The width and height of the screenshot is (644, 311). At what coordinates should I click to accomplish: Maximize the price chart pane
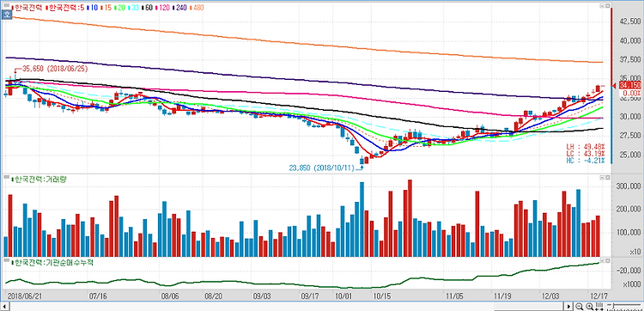pyautogui.click(x=602, y=6)
